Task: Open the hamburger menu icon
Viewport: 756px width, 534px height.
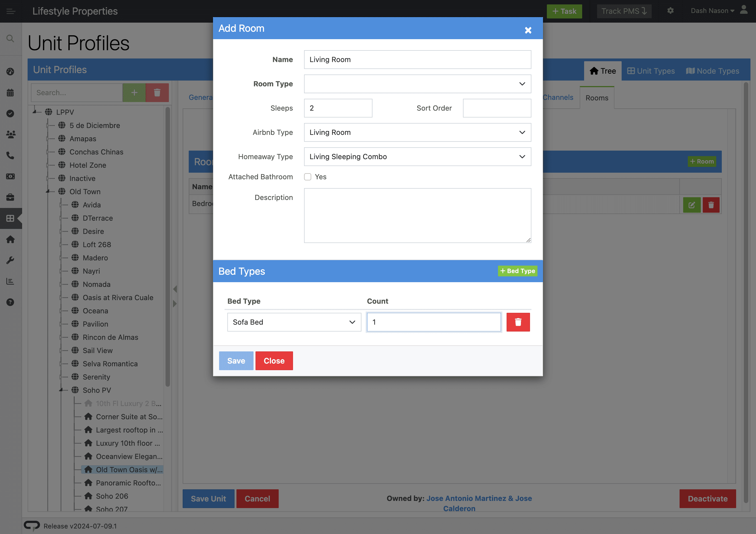Action: [x=11, y=12]
